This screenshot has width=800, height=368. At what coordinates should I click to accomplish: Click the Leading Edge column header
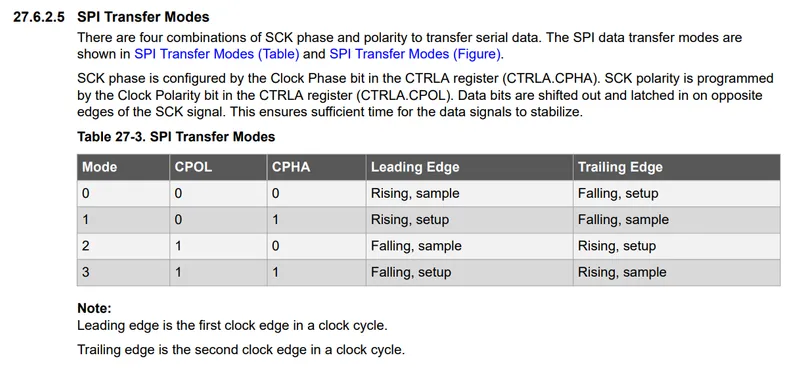(469, 167)
